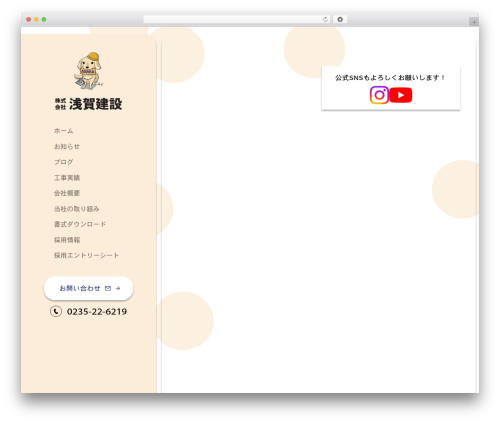
Task: Click the お問い合わせ contact button
Action: [x=88, y=288]
